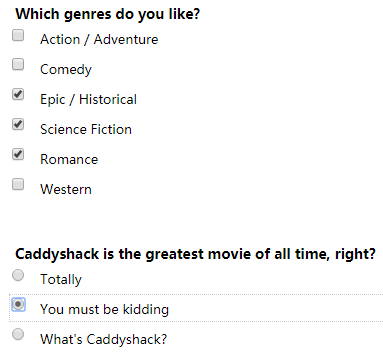Click the Caddyshack question heading
The height and width of the screenshot is (361, 383).
pyautogui.click(x=195, y=254)
